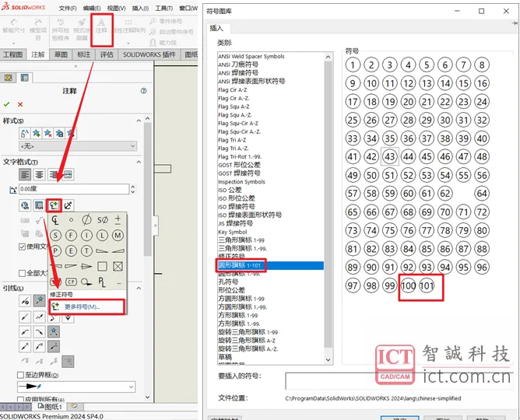This screenshot has height=420, width=520.
Task: Select 孔符号 category
Action: [228, 282]
